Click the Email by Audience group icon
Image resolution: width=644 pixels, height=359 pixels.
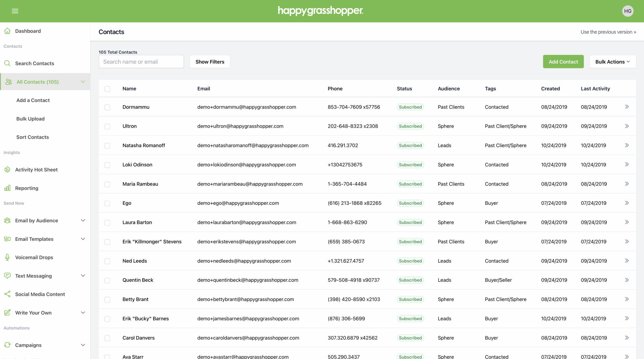7,220
